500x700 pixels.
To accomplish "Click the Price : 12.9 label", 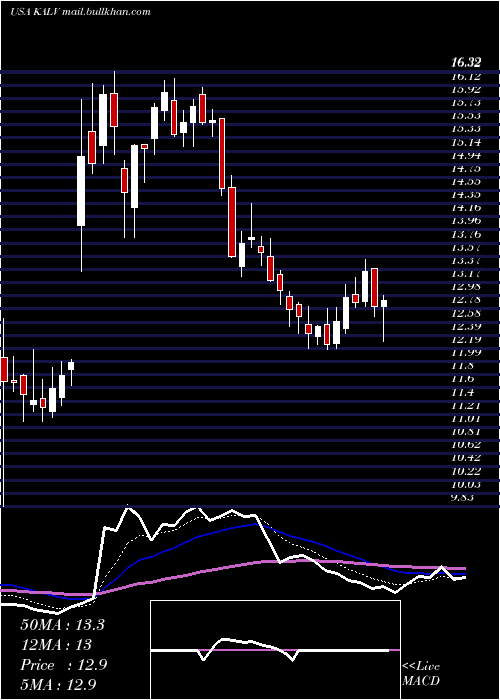I will [x=63, y=665].
